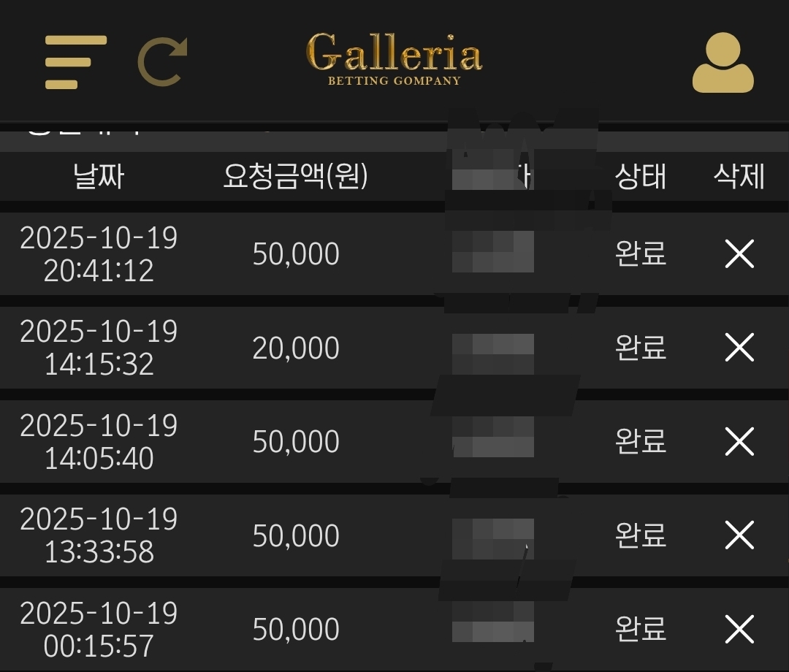Click the 날짜 column header
The image size is (789, 672).
pyautogui.click(x=99, y=177)
